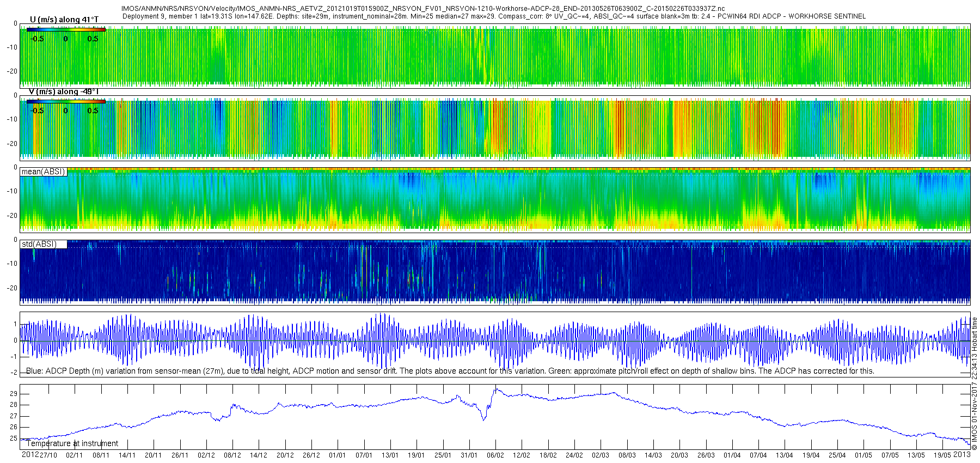Click the NetCDF file path title text
980x463 pixels.
click(423, 9)
